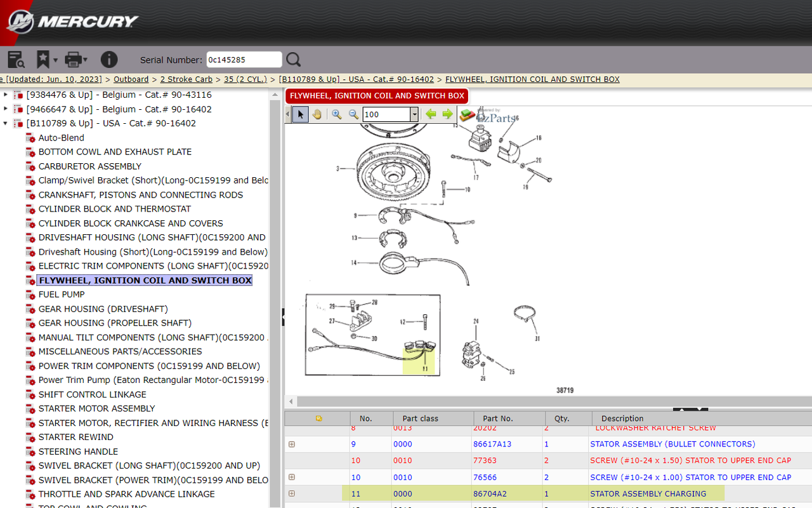
Task: Click the printer icon
Action: (x=74, y=60)
